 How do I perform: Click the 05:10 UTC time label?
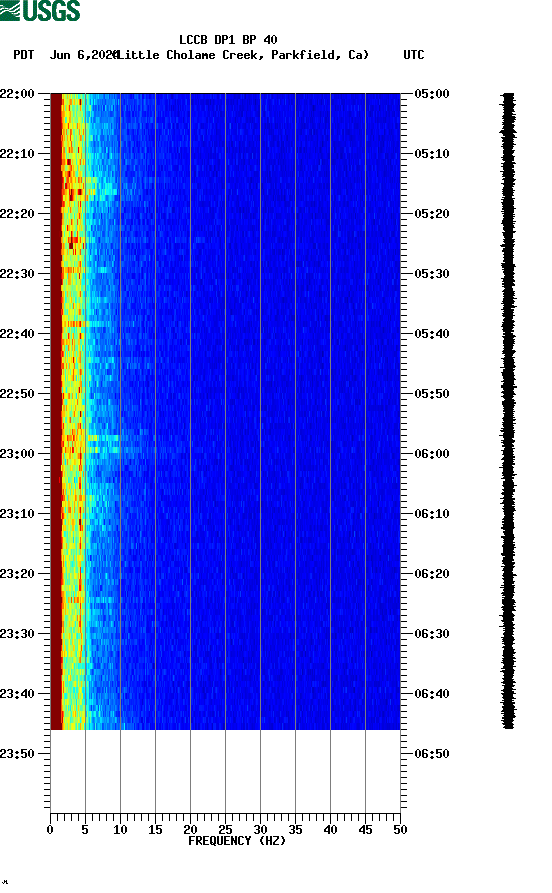432,154
